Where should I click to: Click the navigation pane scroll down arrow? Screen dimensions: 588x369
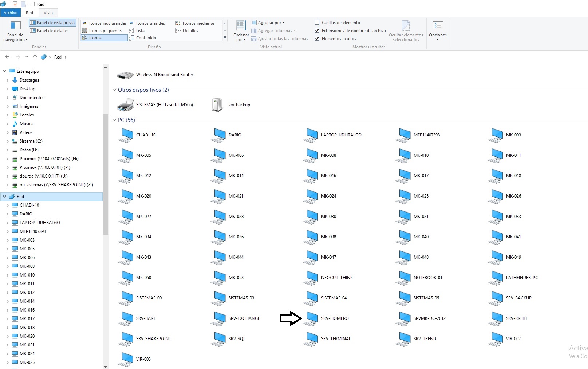(x=106, y=366)
